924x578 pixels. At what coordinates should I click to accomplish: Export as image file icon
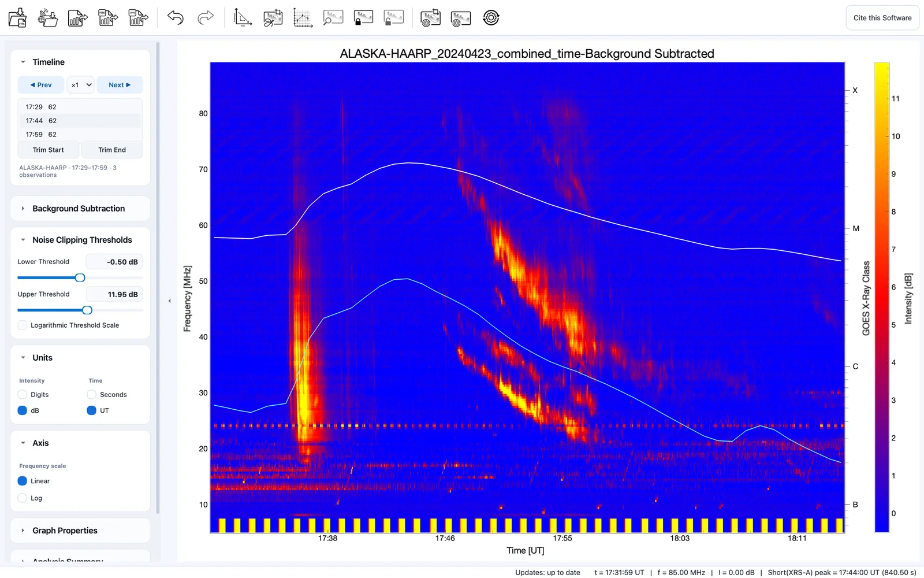pyautogui.click(x=138, y=17)
